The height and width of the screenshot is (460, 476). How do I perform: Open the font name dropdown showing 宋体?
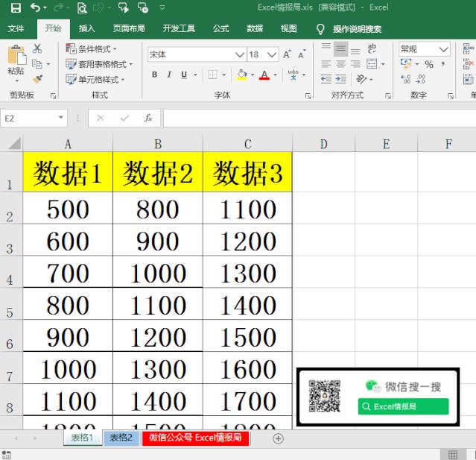pos(240,54)
